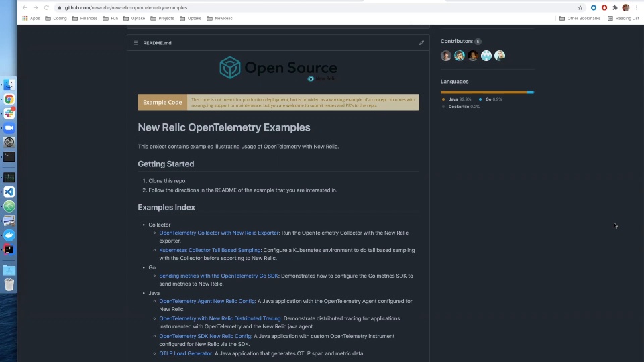This screenshot has width=644, height=362.
Task: Open the README table of contents icon
Action: click(x=135, y=43)
